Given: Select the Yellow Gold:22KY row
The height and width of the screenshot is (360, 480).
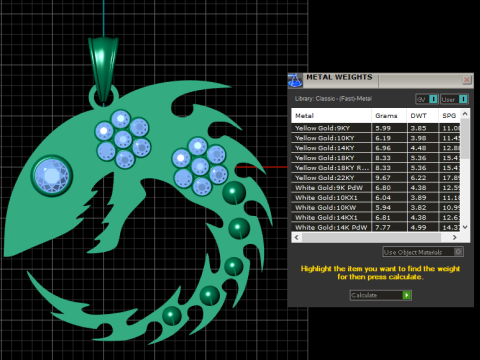Looking at the screenshot, I should [376, 178].
